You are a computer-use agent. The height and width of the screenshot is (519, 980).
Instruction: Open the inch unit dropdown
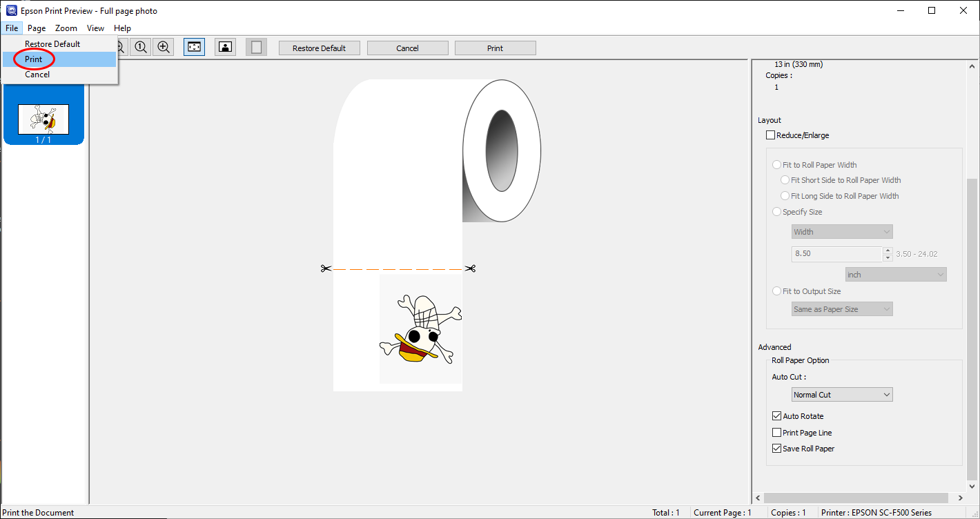(x=896, y=275)
